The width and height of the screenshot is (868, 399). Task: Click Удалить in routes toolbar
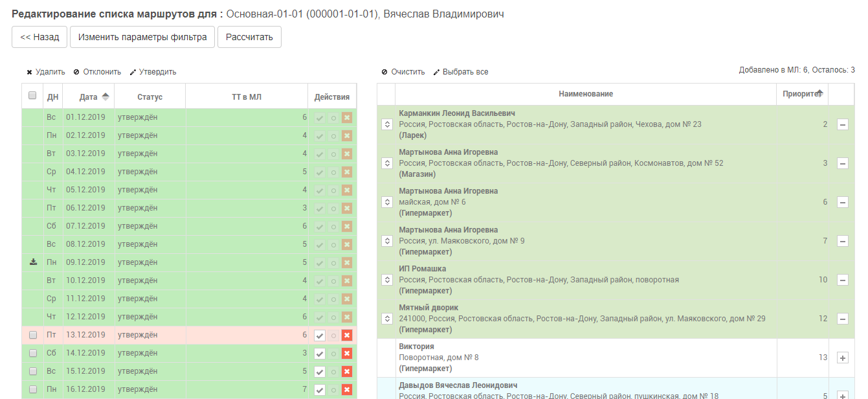tap(46, 72)
